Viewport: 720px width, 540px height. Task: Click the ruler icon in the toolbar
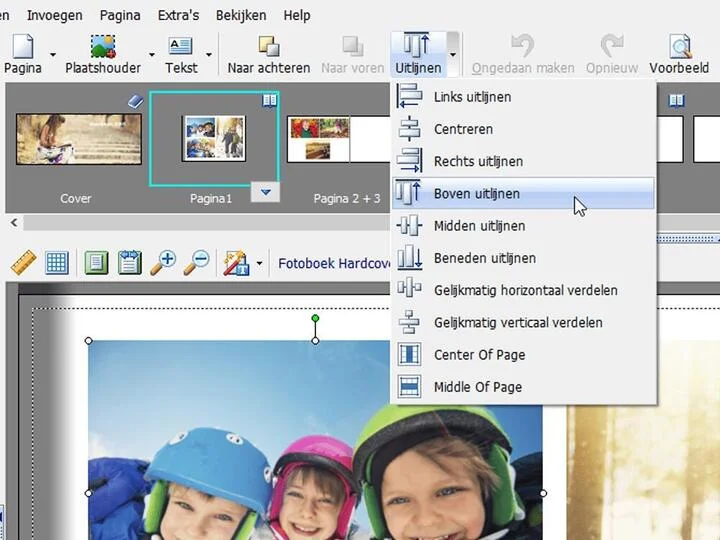(x=23, y=263)
